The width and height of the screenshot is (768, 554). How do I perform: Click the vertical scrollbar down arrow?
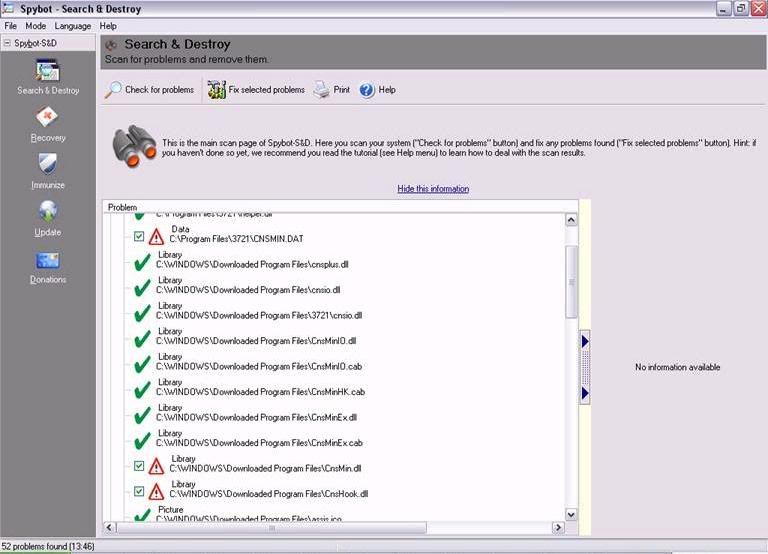point(571,514)
